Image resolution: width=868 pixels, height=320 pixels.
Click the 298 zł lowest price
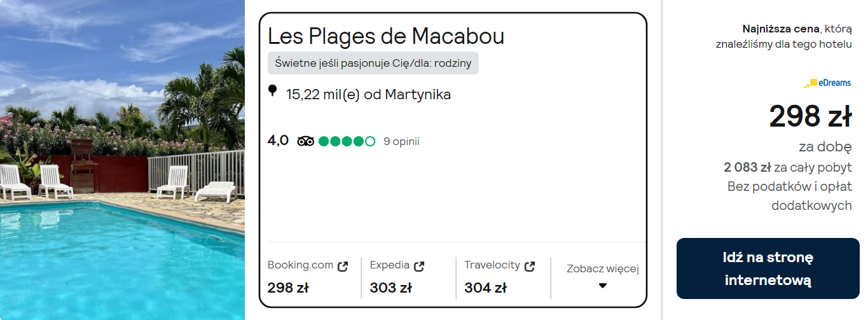pyautogui.click(x=809, y=116)
